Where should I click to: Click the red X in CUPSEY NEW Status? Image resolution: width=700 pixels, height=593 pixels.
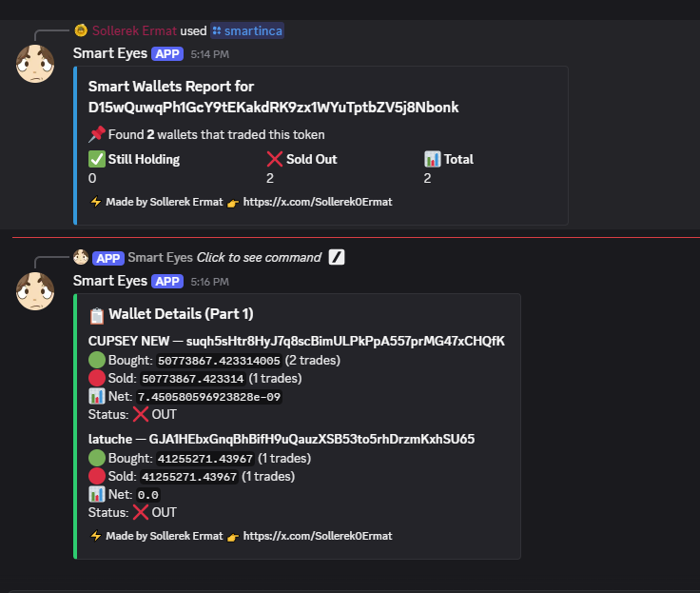click(x=141, y=414)
